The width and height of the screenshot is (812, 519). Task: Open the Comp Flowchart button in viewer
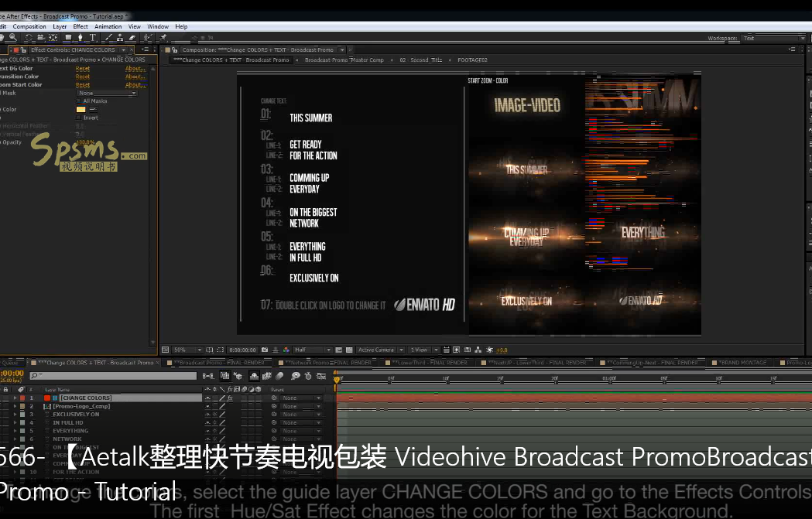pos(478,350)
